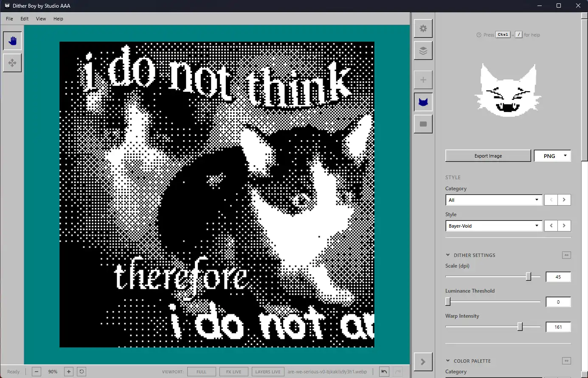Click the gray rectangle panel icon
Viewport: 588px width, 378px height.
pyautogui.click(x=423, y=124)
